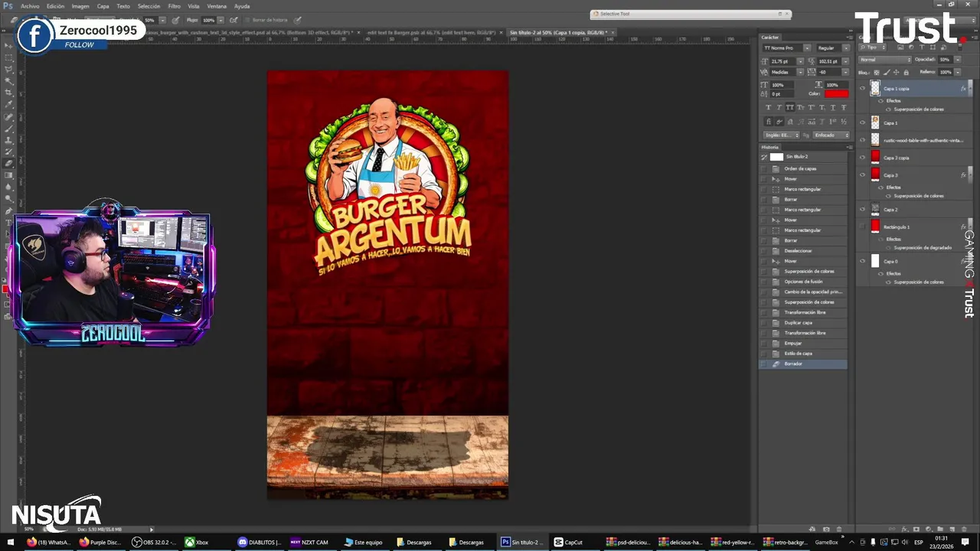Open fx effects of Capa 1 copia
This screenshot has width=980, height=551.
[963, 89]
